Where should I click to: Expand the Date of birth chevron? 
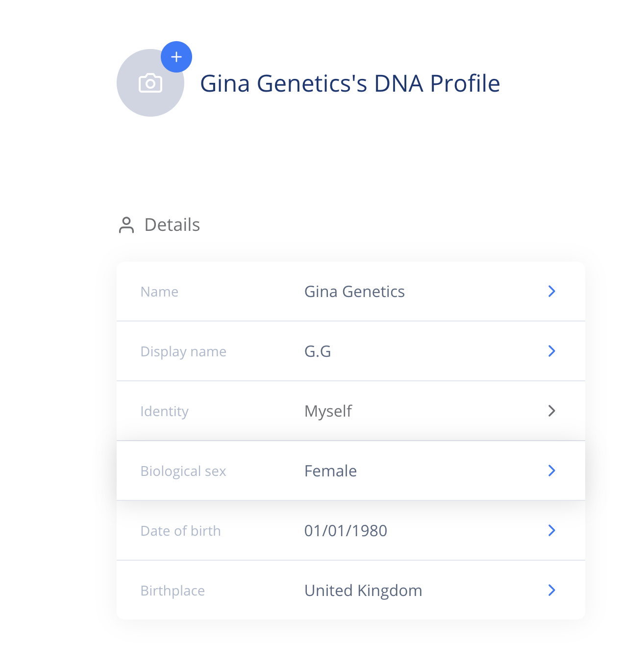[x=551, y=530]
